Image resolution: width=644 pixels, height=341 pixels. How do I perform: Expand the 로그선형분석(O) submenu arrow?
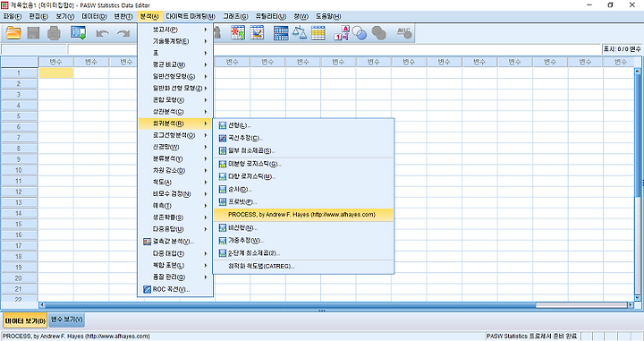206,135
